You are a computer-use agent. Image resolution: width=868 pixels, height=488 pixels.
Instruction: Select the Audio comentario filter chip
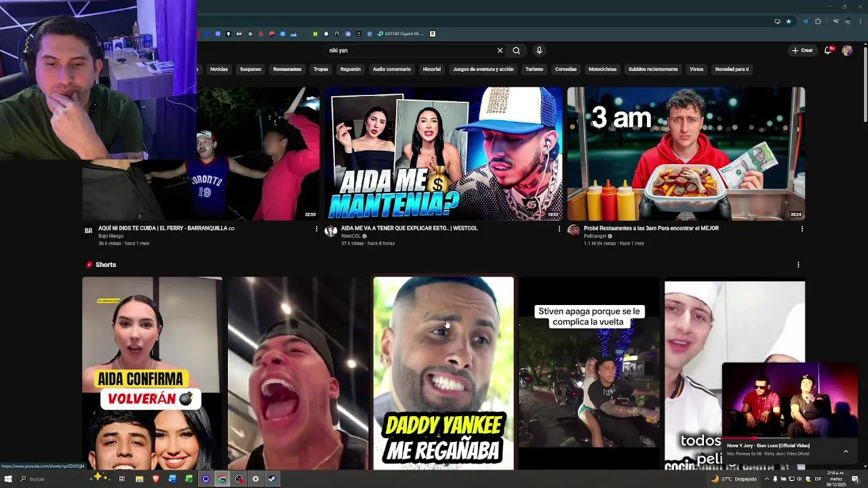392,69
